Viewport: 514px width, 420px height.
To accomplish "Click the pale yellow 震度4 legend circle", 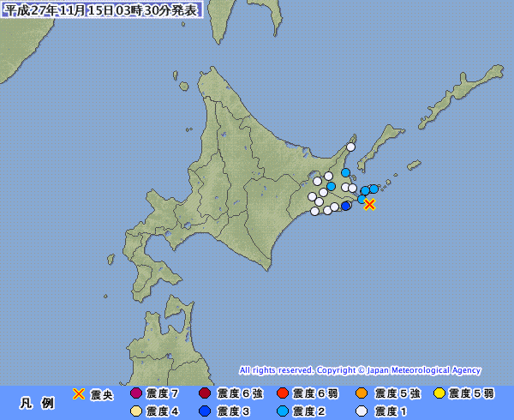I will [x=135, y=411].
